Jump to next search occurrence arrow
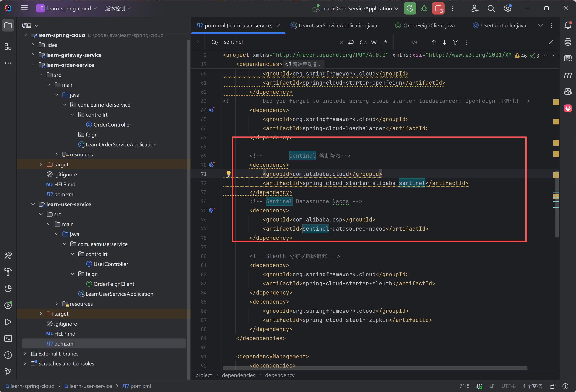The width and height of the screenshot is (576, 392). (444, 42)
